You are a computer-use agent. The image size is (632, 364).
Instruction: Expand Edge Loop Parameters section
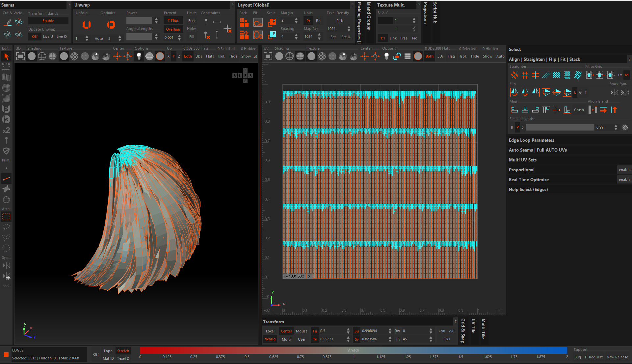click(x=531, y=140)
